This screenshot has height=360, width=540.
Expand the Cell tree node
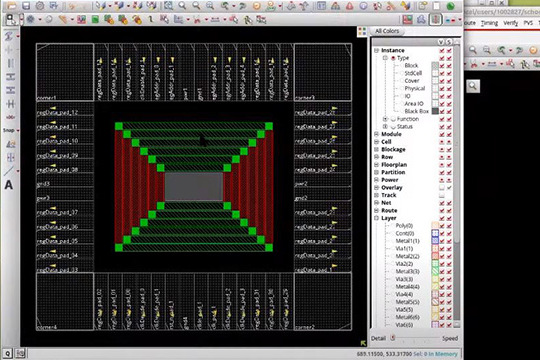point(377,142)
